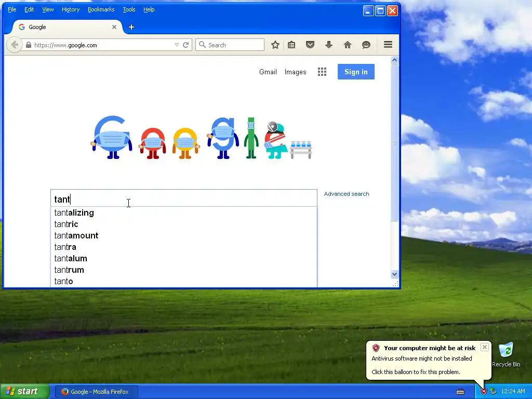
Task: Click the Google doodle logo
Action: [202, 137]
